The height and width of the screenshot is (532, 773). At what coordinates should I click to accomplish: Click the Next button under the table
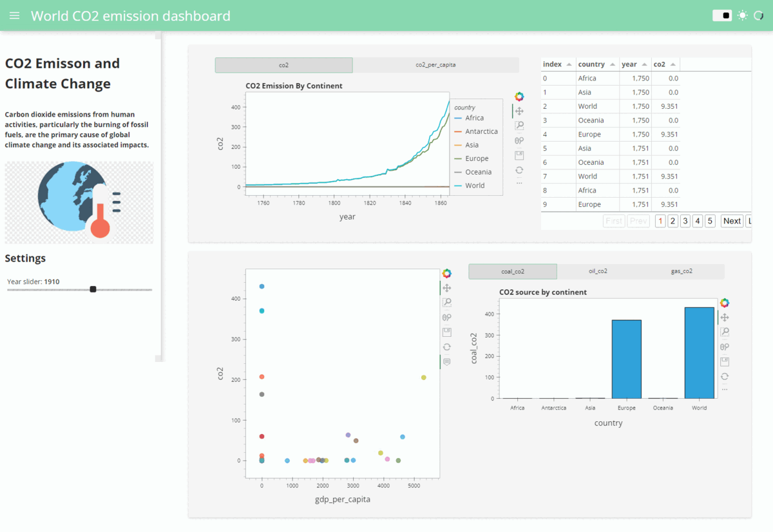pyautogui.click(x=731, y=220)
